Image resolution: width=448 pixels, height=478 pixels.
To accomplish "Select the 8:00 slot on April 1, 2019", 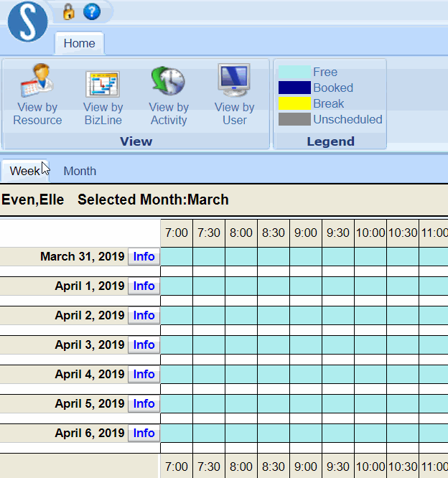I will click(x=241, y=286).
